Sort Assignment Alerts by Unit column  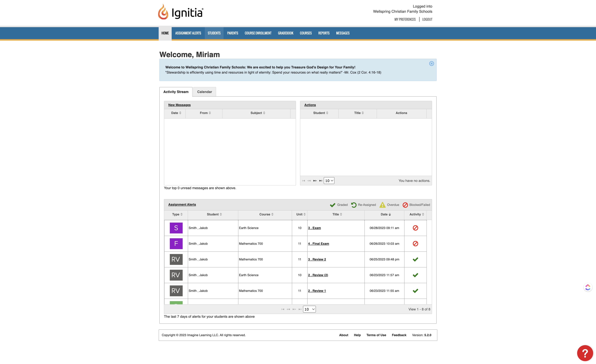[301, 214]
